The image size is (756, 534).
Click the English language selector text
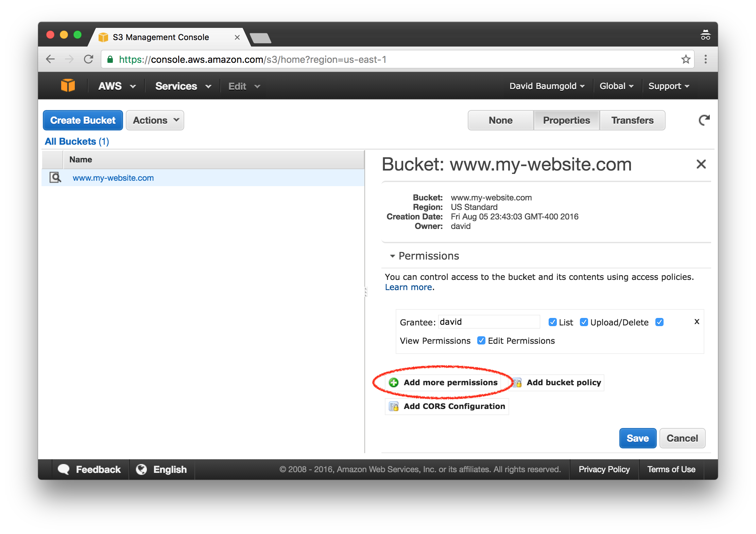click(170, 469)
